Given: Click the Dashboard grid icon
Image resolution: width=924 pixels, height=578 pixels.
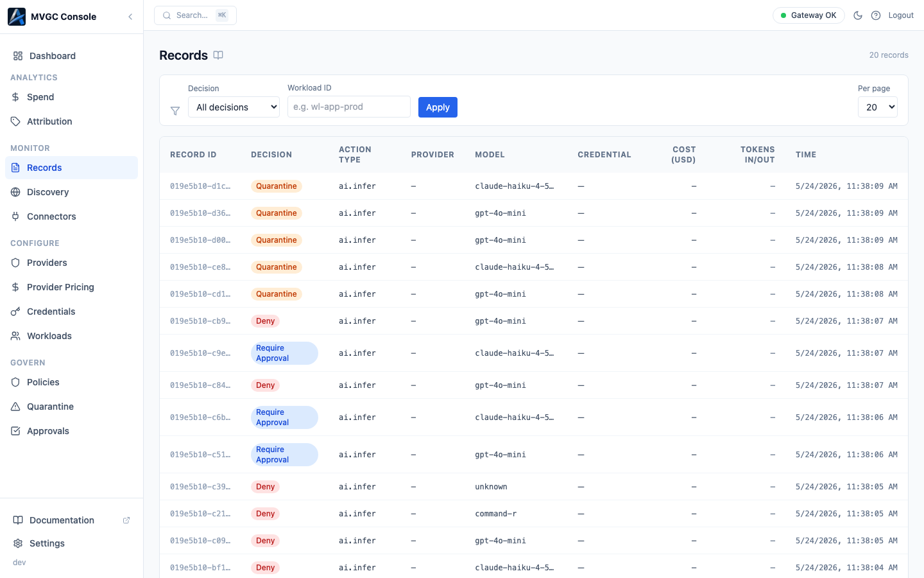Looking at the screenshot, I should (18, 56).
